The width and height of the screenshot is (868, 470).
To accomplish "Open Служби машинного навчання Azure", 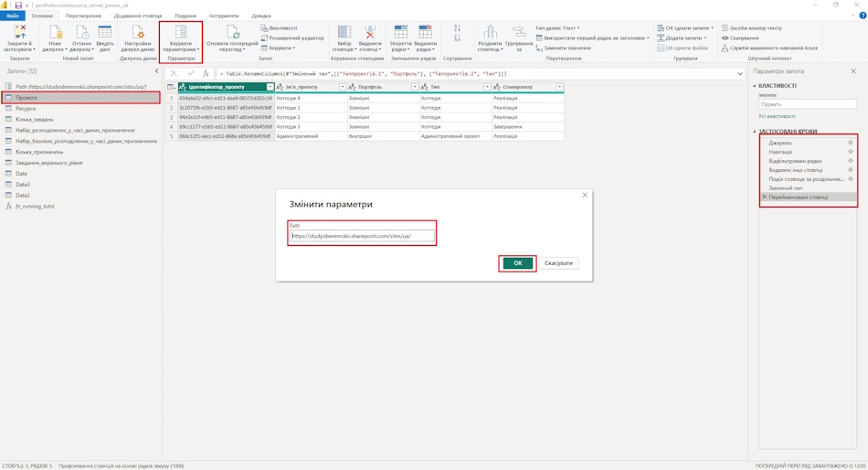I will tap(769, 48).
